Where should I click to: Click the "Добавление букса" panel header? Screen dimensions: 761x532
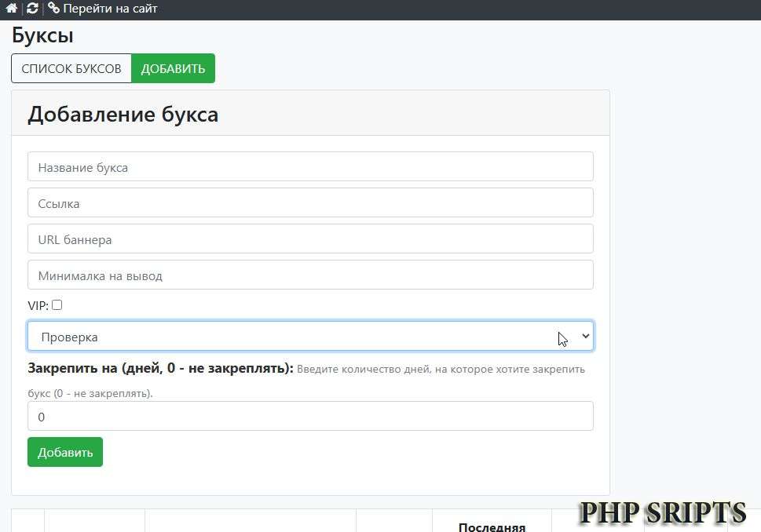123,114
